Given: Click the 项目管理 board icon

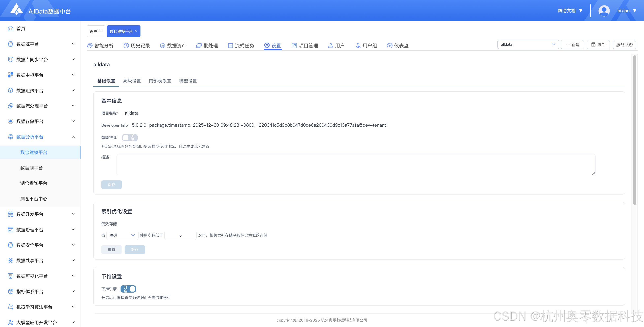Looking at the screenshot, I should click(294, 46).
